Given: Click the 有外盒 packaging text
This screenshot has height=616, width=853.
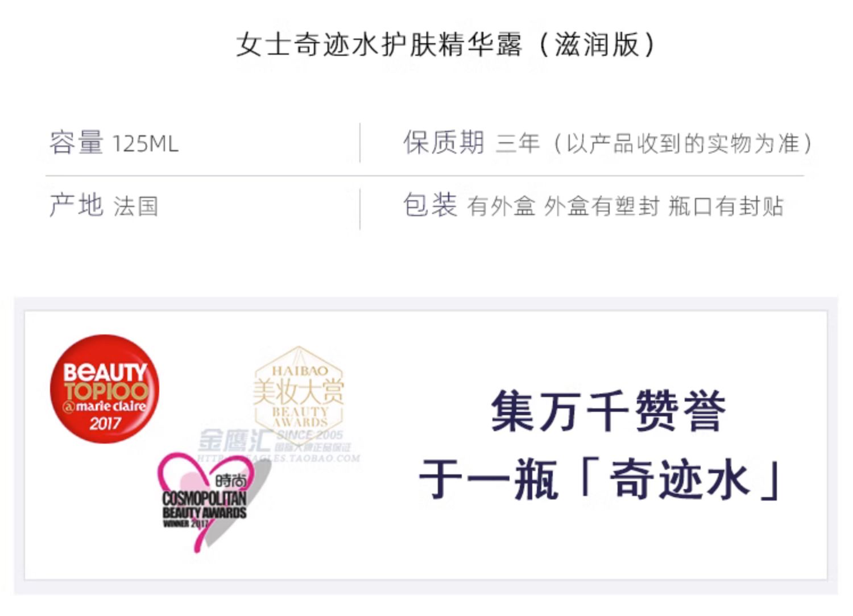Looking at the screenshot, I should [502, 206].
